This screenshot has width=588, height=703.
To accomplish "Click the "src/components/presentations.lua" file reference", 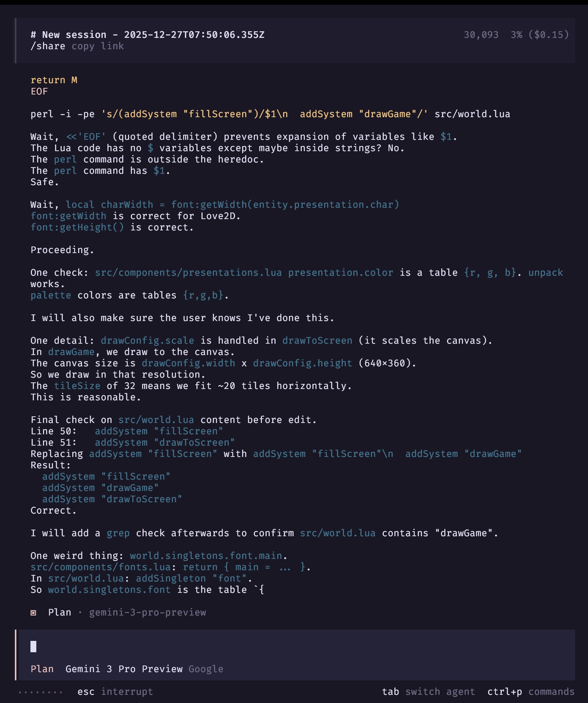I will [188, 273].
